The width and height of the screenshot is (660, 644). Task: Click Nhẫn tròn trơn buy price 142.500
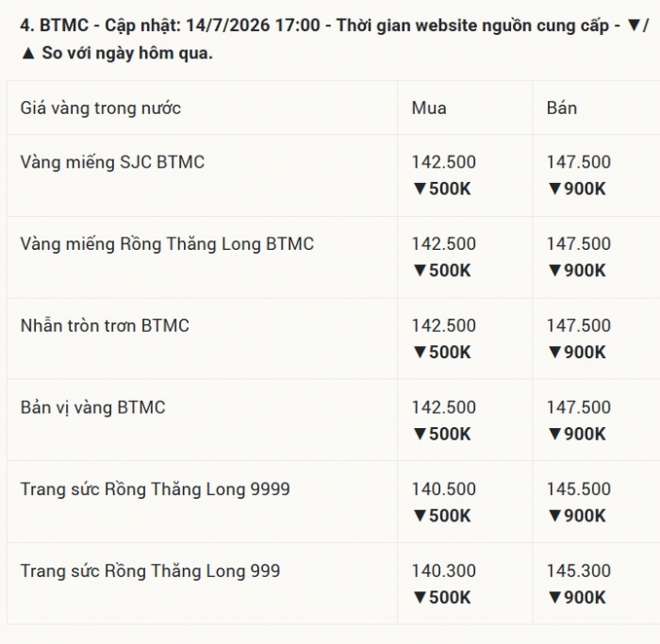click(444, 326)
